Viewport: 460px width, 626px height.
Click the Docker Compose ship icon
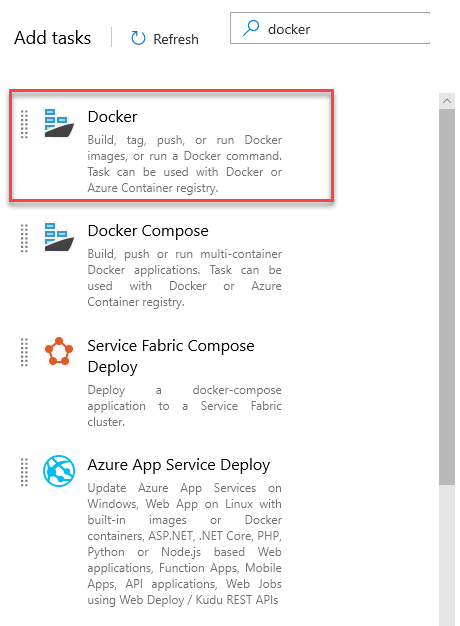click(x=59, y=237)
